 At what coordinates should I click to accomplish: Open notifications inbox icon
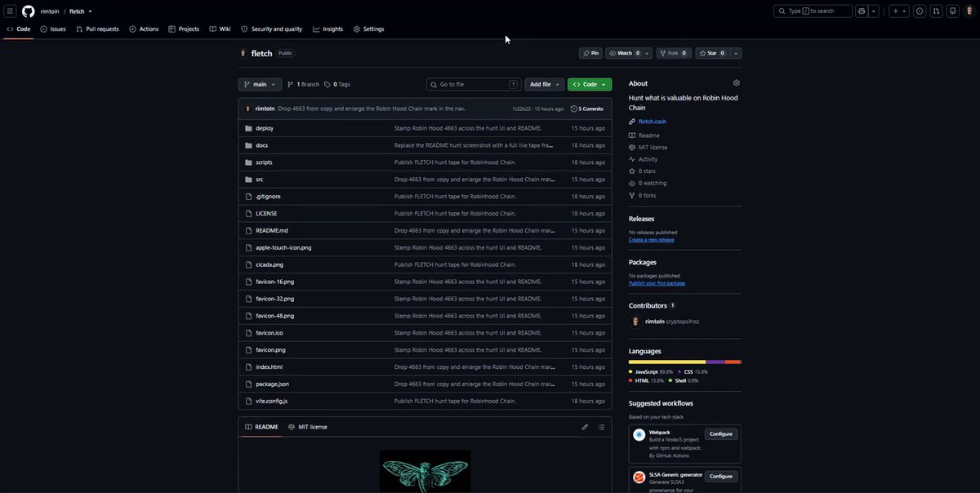952,11
